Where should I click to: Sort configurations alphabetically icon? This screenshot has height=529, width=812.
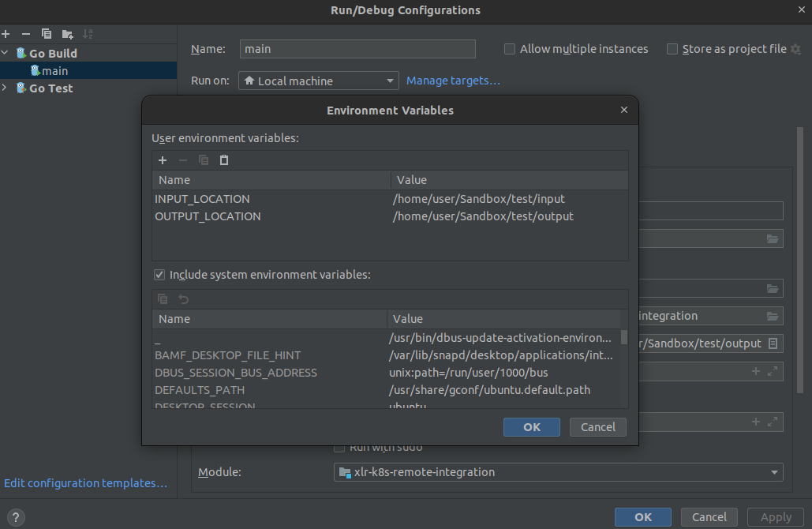[x=88, y=34]
